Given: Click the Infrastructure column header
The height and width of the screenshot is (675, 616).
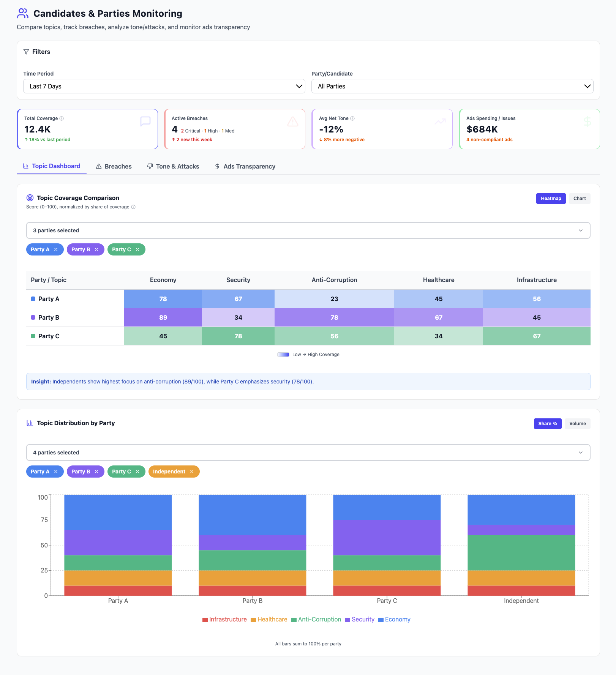Looking at the screenshot, I should click(x=537, y=280).
